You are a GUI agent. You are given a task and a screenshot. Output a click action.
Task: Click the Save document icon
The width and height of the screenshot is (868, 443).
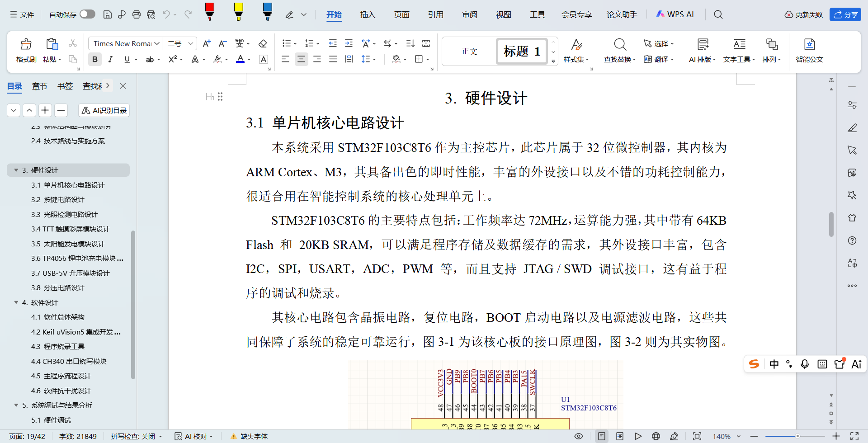point(108,14)
